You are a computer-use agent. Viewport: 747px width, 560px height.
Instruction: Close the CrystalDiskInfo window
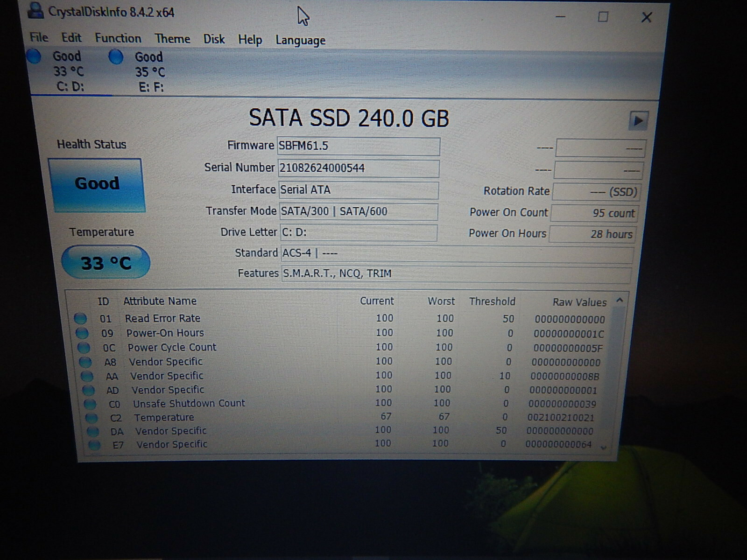coord(646,18)
